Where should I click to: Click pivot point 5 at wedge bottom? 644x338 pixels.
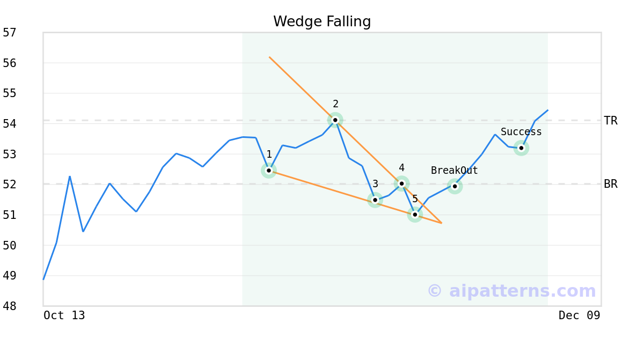[x=415, y=215]
